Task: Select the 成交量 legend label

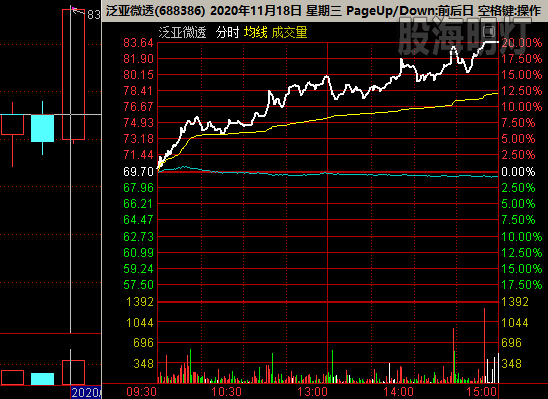Action: 289,32
